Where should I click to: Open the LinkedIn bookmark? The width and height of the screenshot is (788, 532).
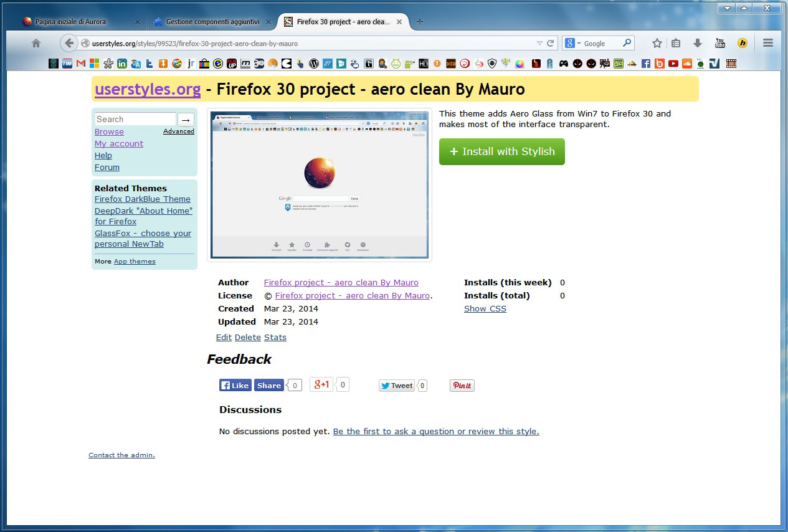122,63
